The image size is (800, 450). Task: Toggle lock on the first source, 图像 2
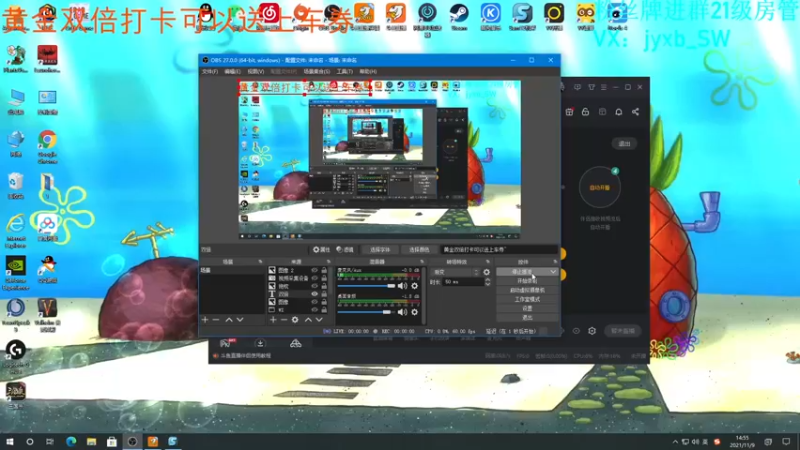324,270
